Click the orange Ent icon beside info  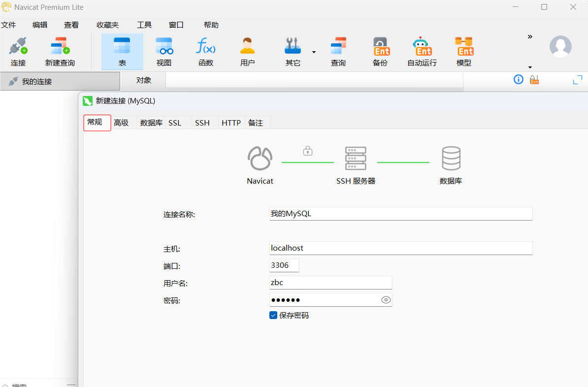coord(534,79)
